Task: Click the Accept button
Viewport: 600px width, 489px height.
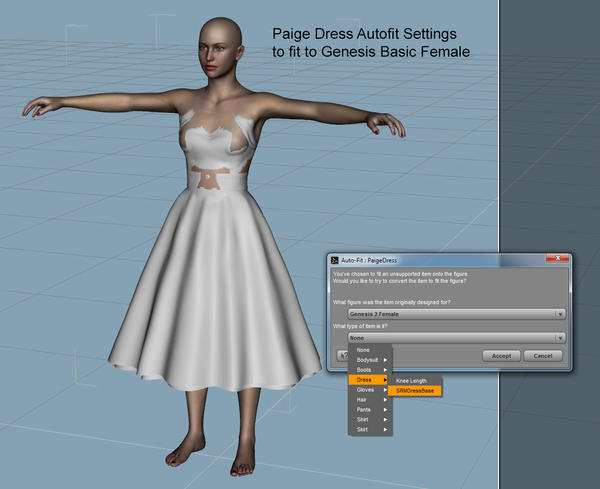Action: pos(502,356)
